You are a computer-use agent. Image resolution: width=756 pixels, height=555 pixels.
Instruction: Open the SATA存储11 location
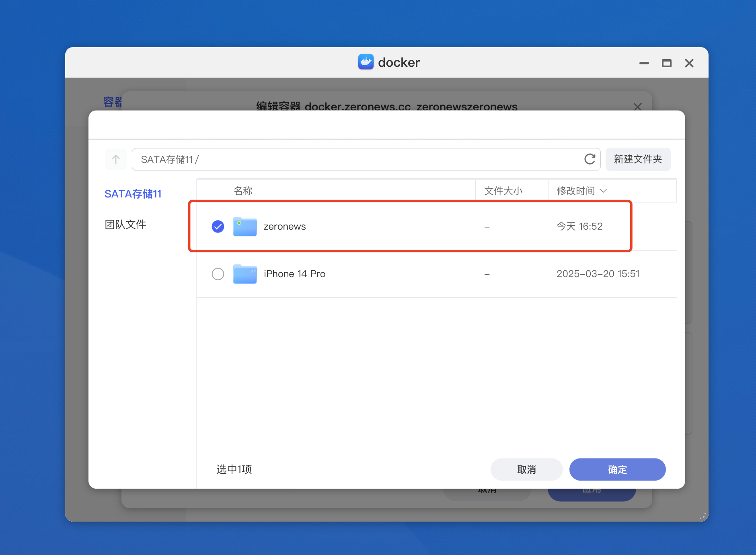[133, 194]
